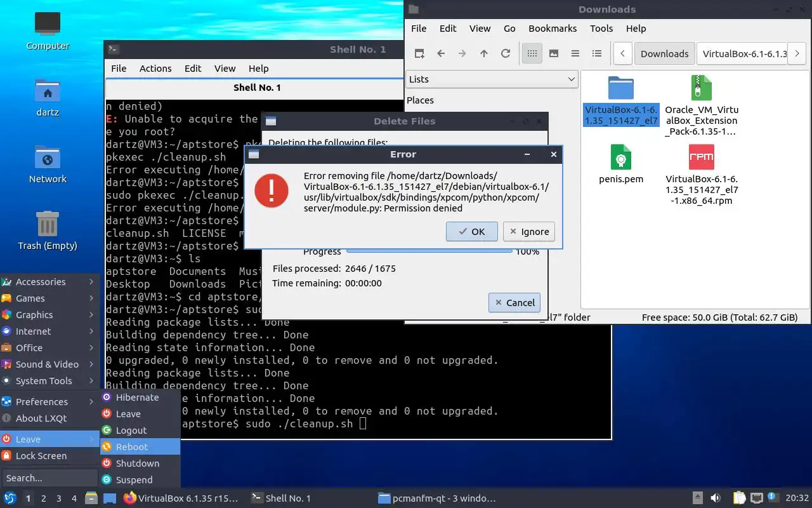Cancel the Delete Files operation

click(514, 303)
